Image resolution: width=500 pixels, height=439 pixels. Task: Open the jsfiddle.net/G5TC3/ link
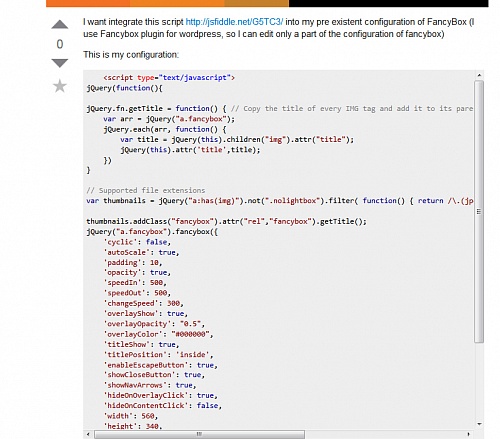tap(234, 22)
